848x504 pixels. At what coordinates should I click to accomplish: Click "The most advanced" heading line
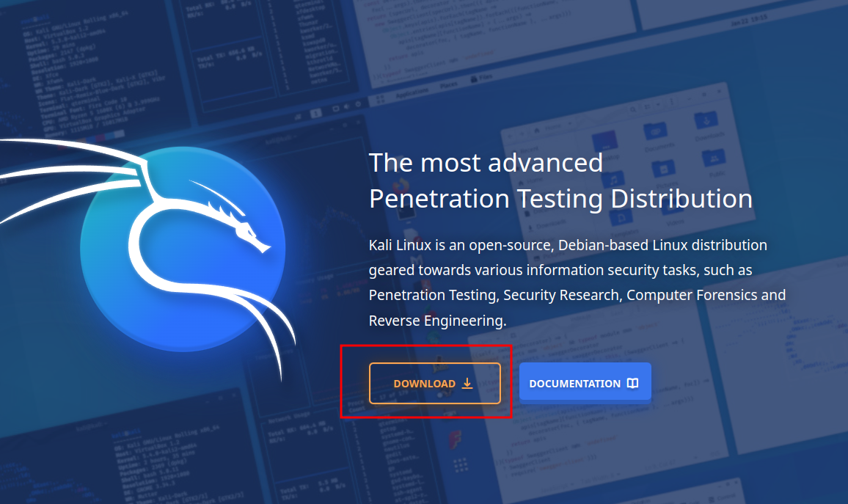click(x=486, y=162)
